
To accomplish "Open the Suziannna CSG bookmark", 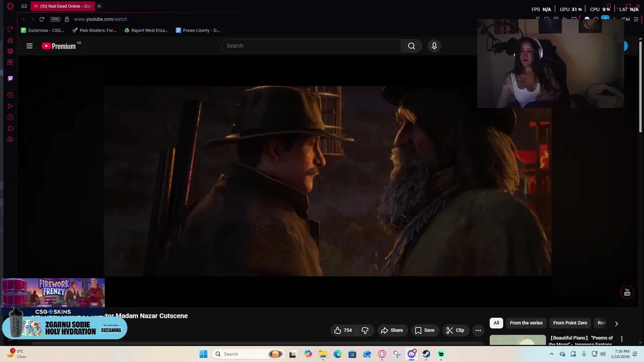I will (x=42, y=30).
